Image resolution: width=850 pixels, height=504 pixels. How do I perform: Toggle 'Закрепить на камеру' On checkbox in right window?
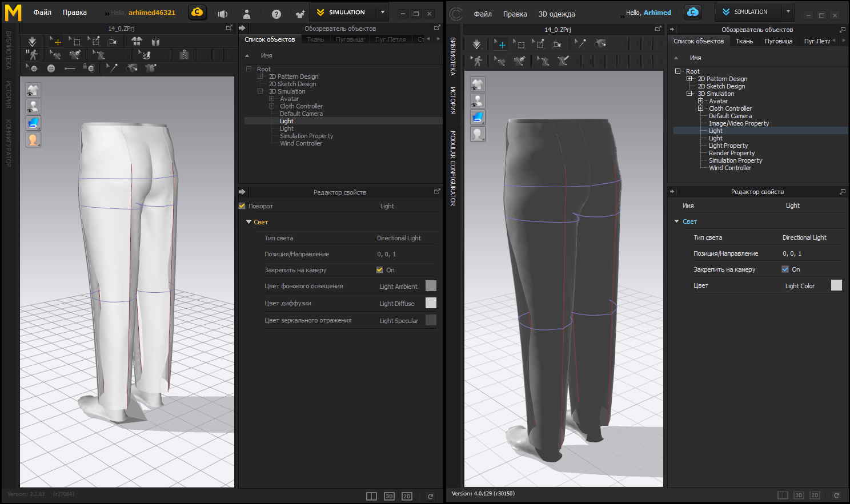785,269
